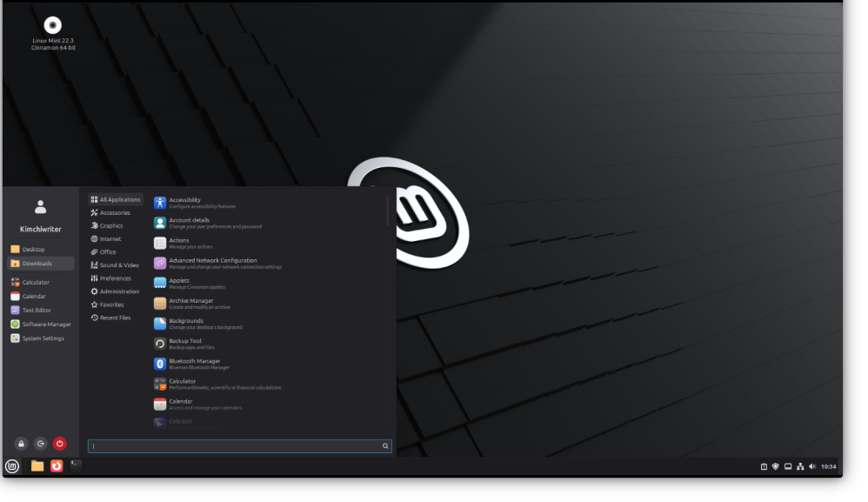Click the lock screen icon in menu

(21, 444)
